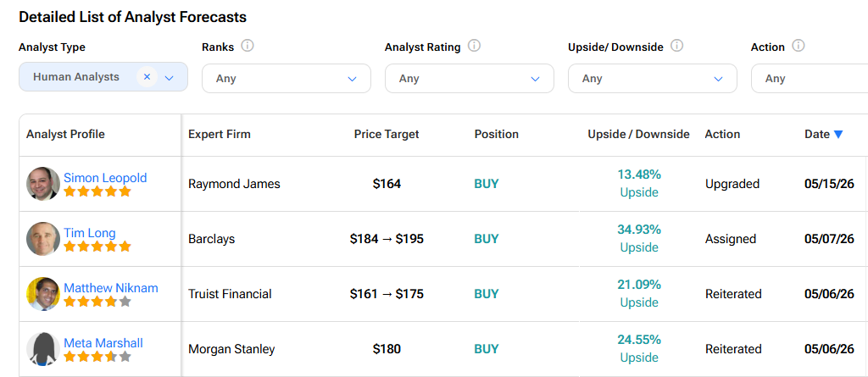
Task: Click the info icon next to Ranks
Action: point(248,46)
